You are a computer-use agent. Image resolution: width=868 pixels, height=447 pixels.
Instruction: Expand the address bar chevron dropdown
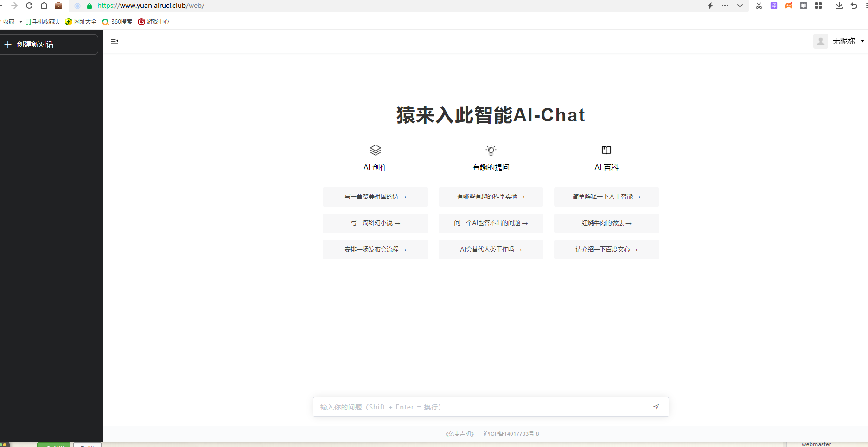tap(740, 6)
